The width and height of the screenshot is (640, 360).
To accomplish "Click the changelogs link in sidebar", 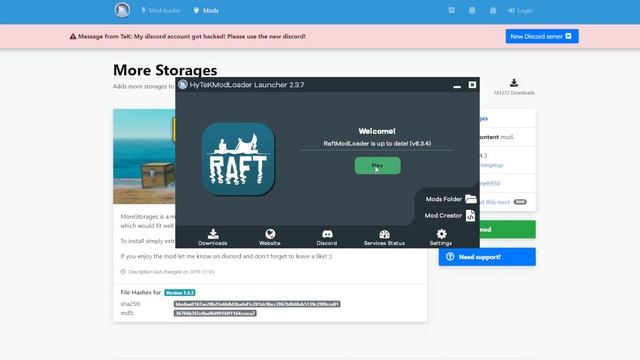I will point(491,165).
